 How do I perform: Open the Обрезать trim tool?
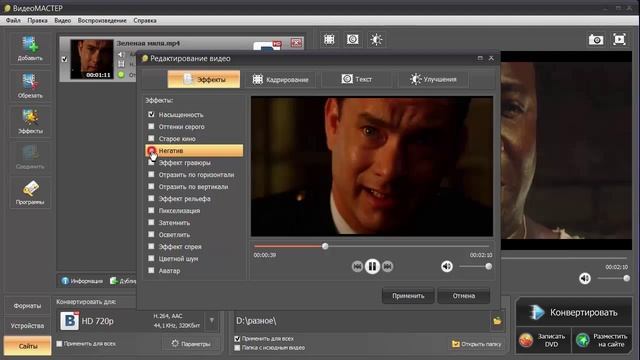(30, 86)
